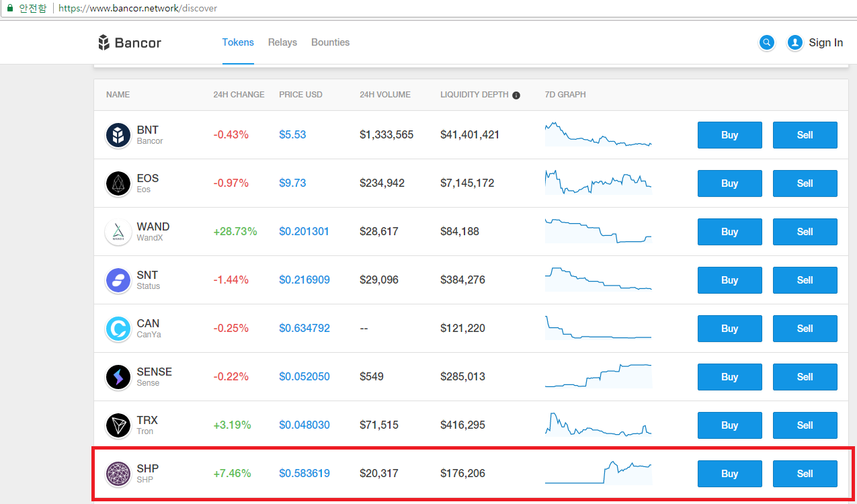Screen dimensions: 857x504
Task: Click the TRX 7-day graph
Action: (x=598, y=425)
